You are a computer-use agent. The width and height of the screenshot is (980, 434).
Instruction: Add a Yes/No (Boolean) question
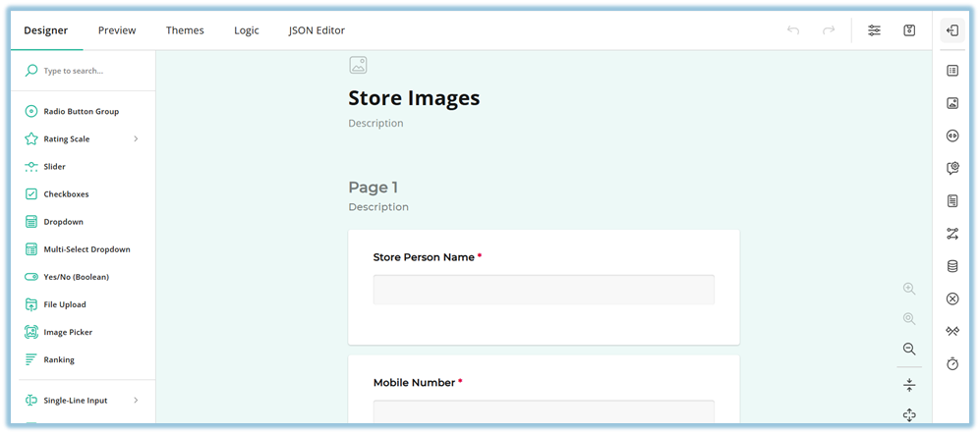point(76,277)
